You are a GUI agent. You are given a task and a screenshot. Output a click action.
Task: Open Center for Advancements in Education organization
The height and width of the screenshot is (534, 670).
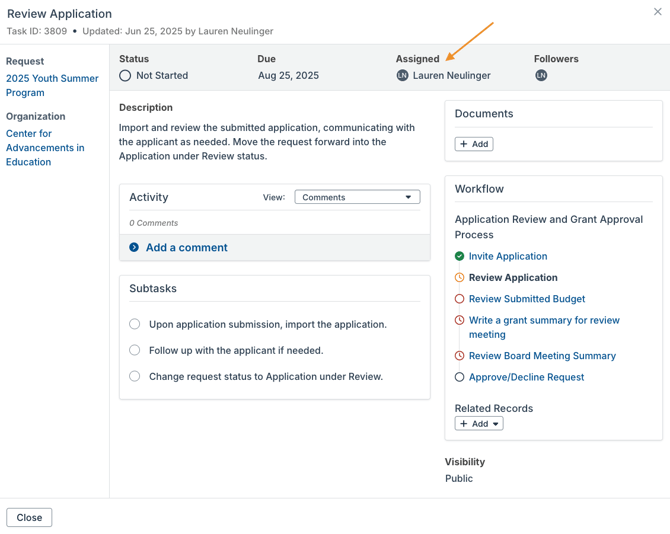point(45,147)
